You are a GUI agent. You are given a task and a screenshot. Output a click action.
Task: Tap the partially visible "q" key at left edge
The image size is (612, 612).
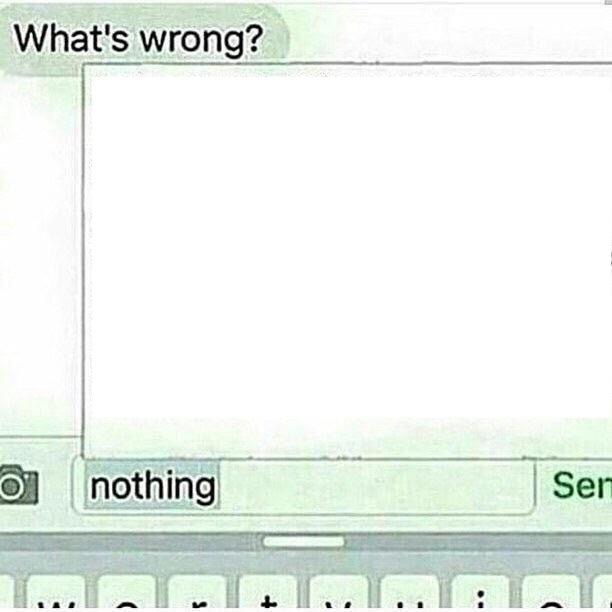pos(7,592)
